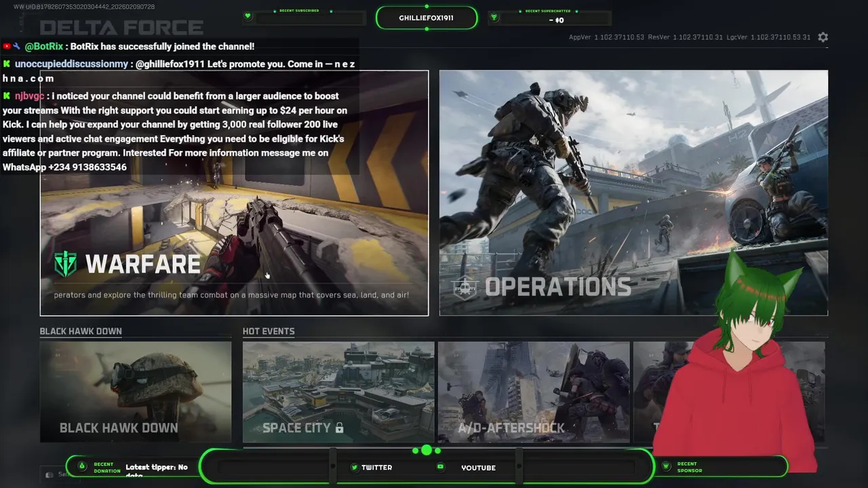The image size is (868, 488).
Task: Click the wrench badge beside BotRix
Action: click(x=17, y=46)
